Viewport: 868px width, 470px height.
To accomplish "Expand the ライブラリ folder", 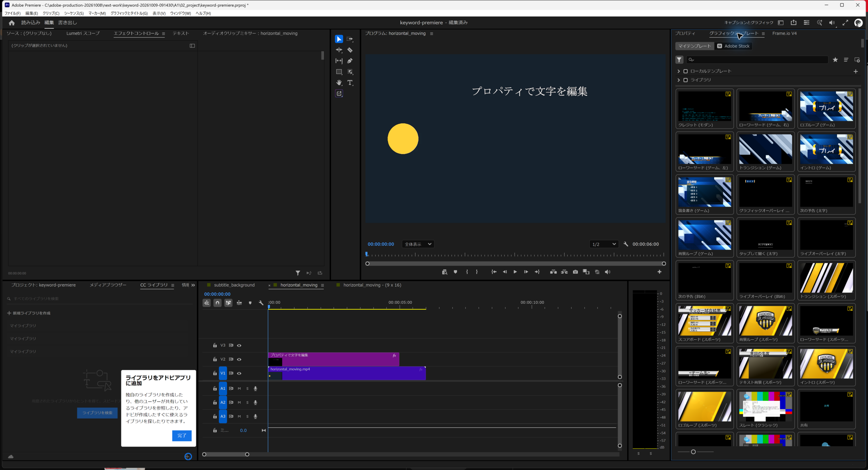I will coord(678,80).
